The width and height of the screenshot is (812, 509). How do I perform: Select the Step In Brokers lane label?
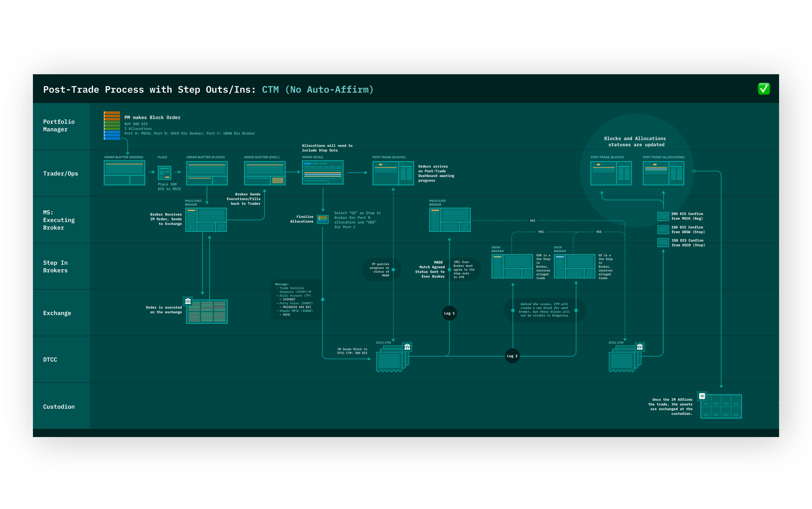click(55, 267)
